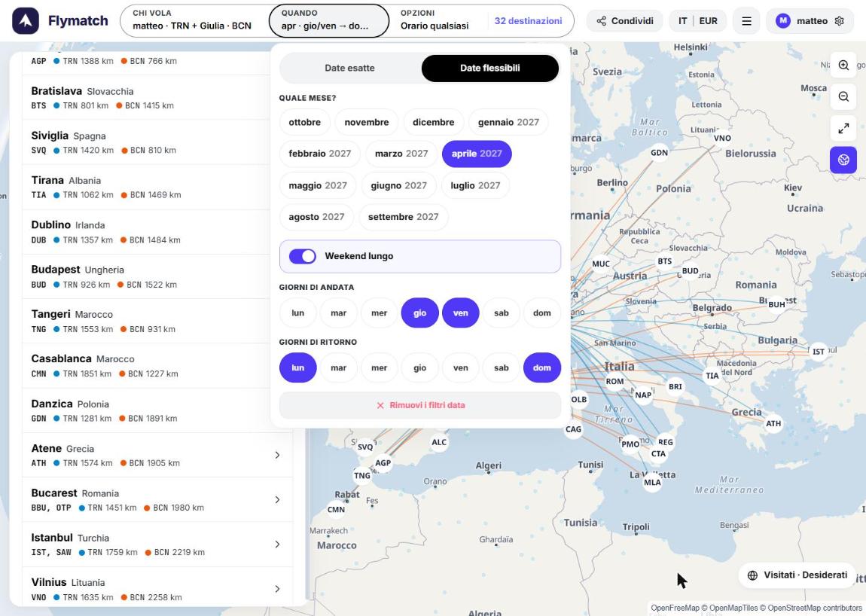The width and height of the screenshot is (866, 616).
Task: Deselect dom in Giorni di ritorno
Action: pyautogui.click(x=541, y=367)
